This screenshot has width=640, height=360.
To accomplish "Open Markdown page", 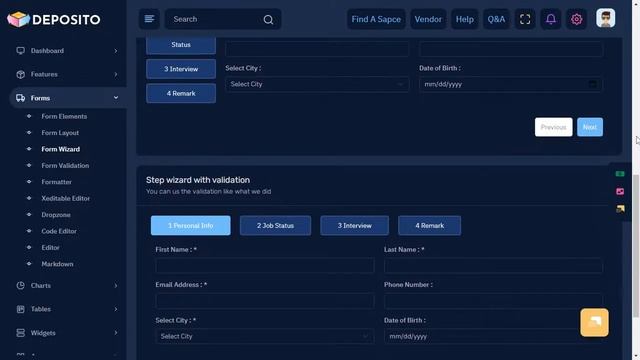I will coord(57,264).
